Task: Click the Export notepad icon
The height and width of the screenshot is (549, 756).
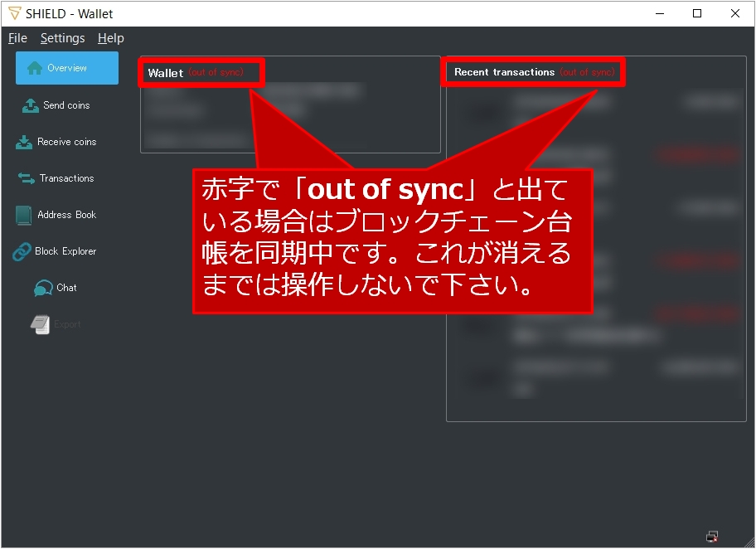Action: [40, 324]
